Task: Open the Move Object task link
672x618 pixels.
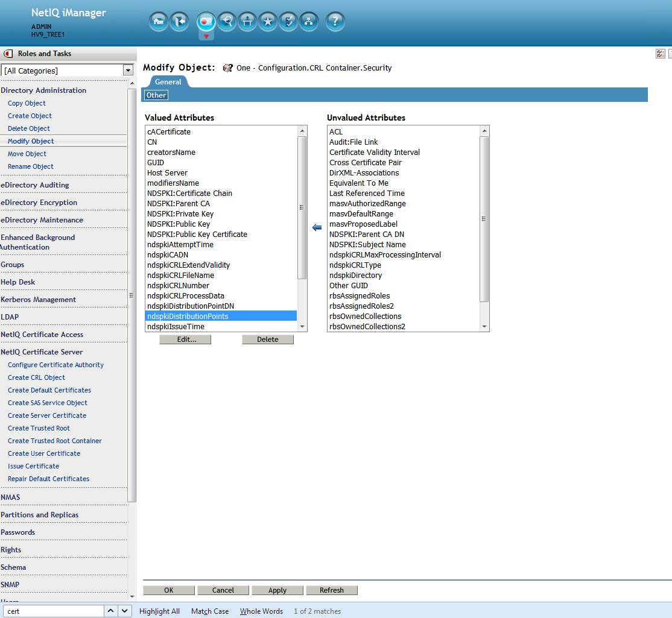Action: (x=27, y=154)
